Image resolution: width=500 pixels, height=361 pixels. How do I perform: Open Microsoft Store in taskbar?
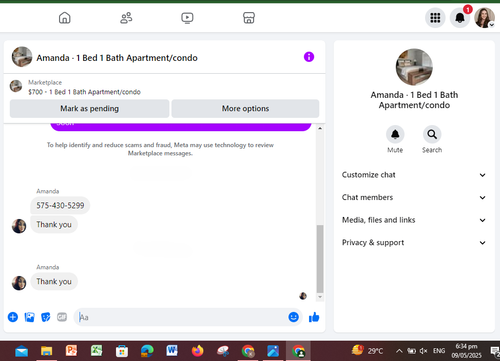coord(122,351)
